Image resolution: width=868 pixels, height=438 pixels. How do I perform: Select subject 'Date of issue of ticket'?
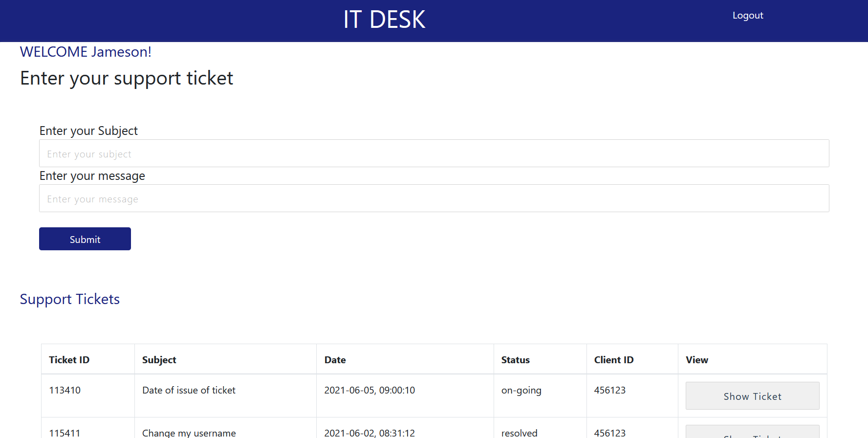pos(189,390)
